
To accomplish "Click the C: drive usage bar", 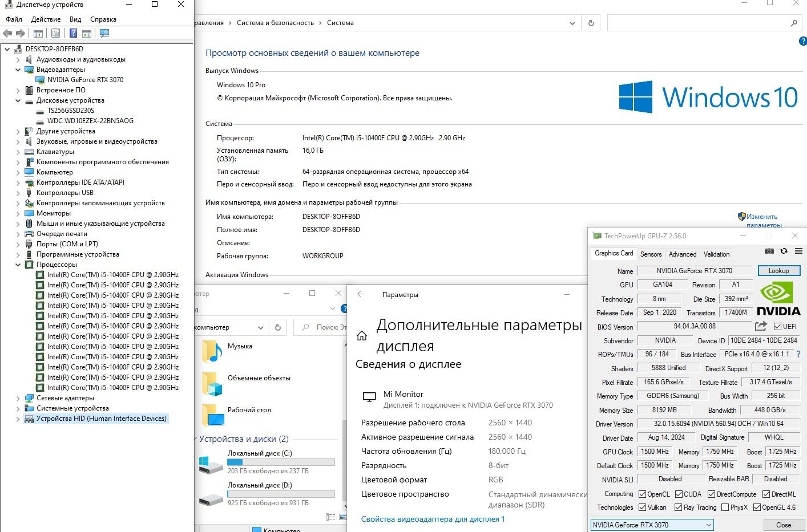I will [281, 462].
